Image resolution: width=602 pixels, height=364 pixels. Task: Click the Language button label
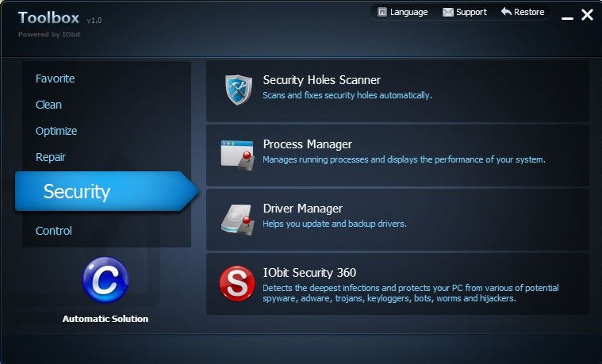tap(409, 12)
